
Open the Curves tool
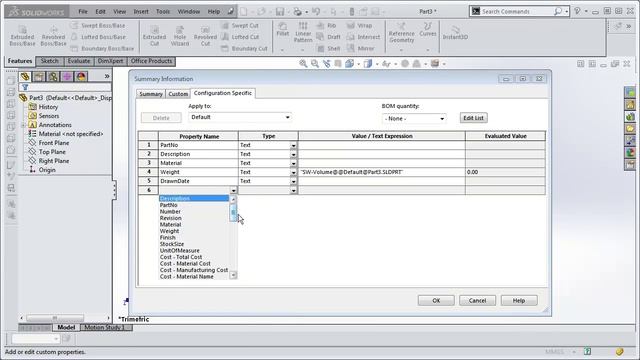tap(428, 29)
